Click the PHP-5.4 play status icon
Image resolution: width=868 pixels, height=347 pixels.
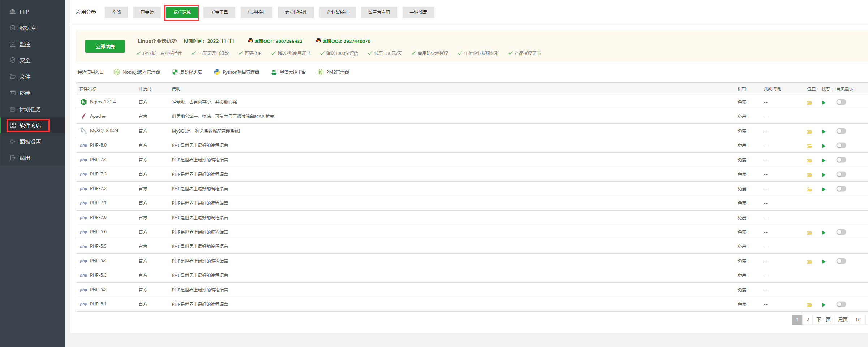point(824,261)
